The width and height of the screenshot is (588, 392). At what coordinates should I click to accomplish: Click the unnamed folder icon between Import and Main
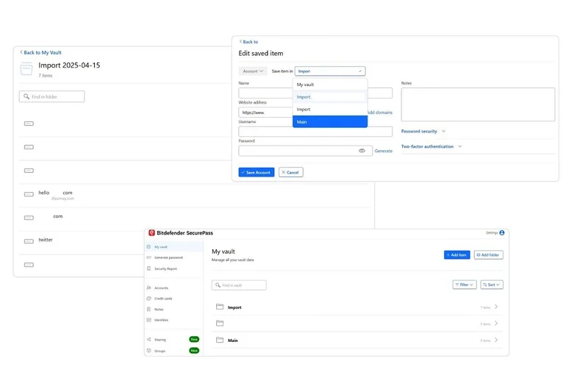220,323
